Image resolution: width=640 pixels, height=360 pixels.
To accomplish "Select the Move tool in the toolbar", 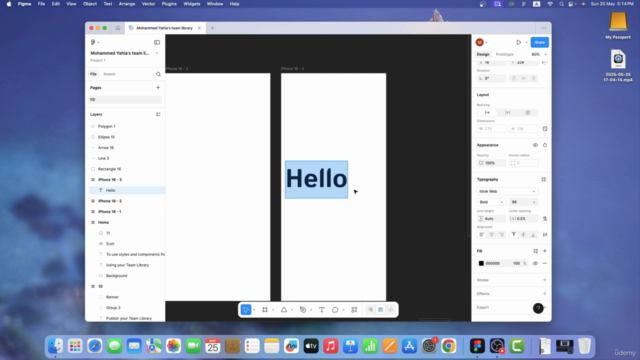I will tap(246, 310).
